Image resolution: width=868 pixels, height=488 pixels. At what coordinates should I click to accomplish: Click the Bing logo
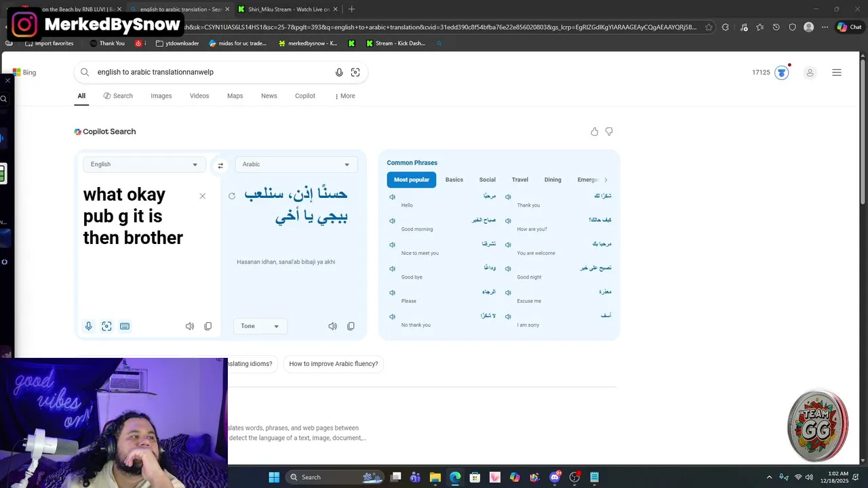click(x=24, y=73)
